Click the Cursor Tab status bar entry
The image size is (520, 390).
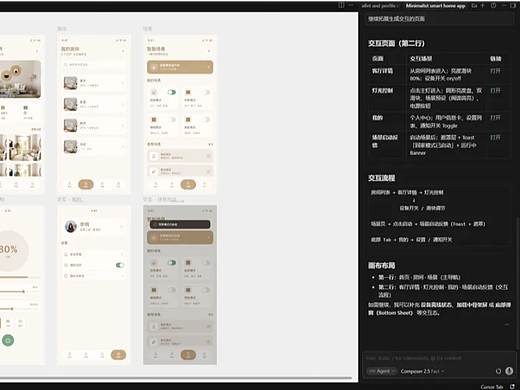click(492, 387)
